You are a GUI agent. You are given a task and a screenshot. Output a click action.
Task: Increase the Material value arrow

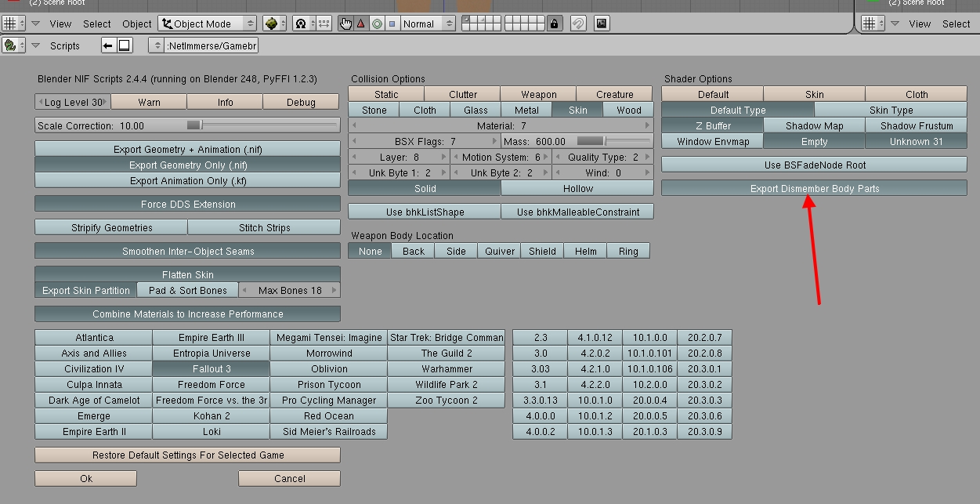click(x=647, y=125)
